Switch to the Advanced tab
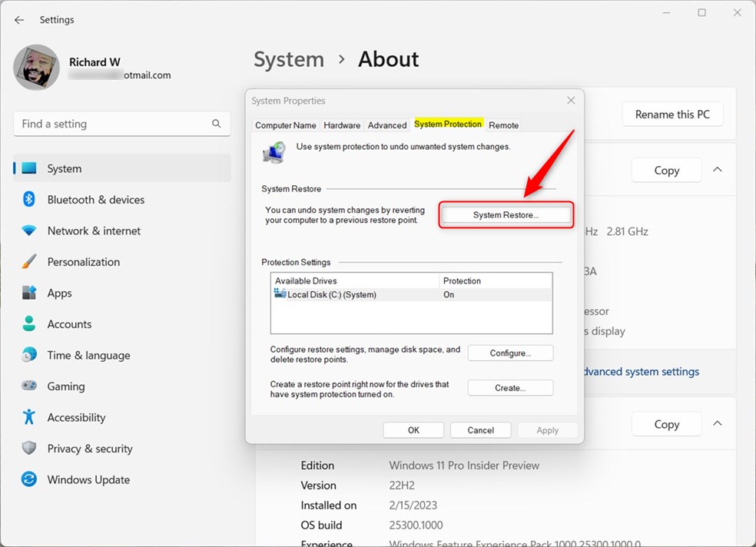 click(386, 124)
